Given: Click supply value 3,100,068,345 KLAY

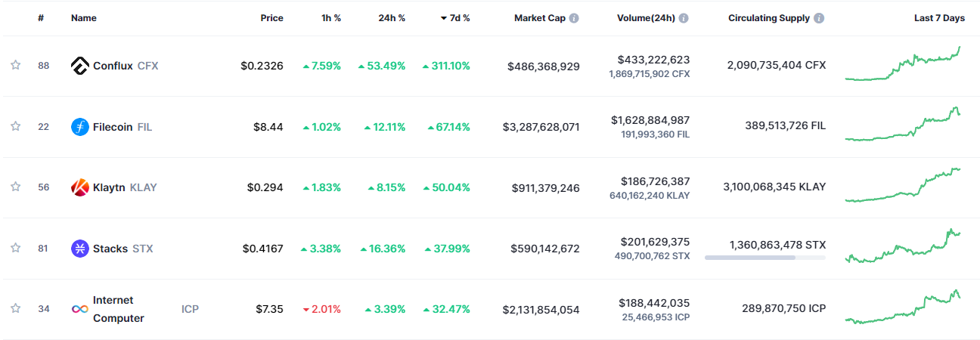Looking at the screenshot, I should point(774,187).
